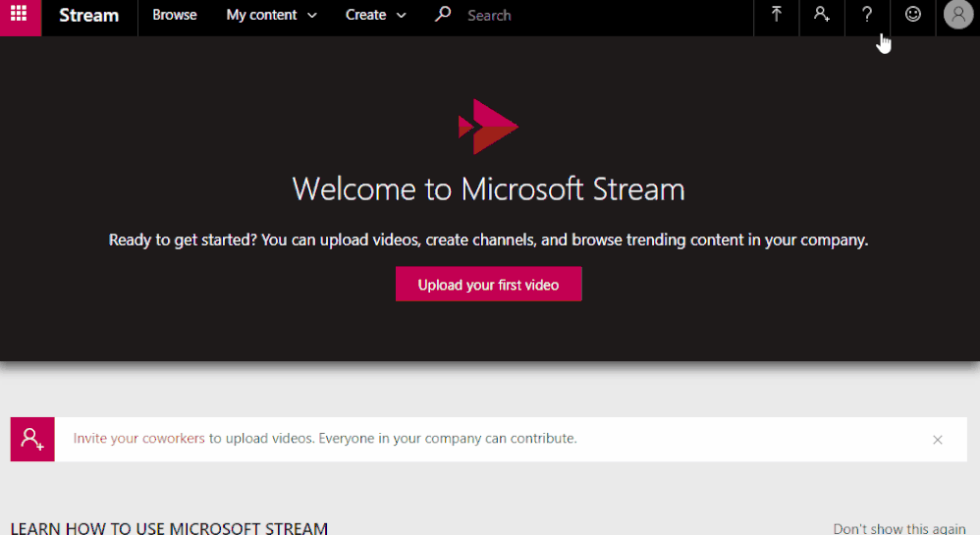Click the Microsoft Stream logo graphic
This screenshot has height=535, width=980.
pos(488,127)
